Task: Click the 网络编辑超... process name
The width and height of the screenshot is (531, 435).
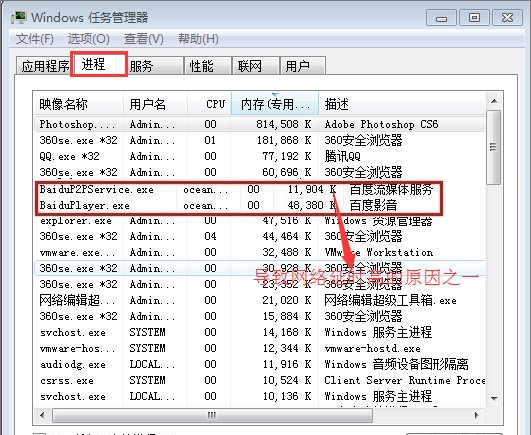Action: (x=77, y=300)
